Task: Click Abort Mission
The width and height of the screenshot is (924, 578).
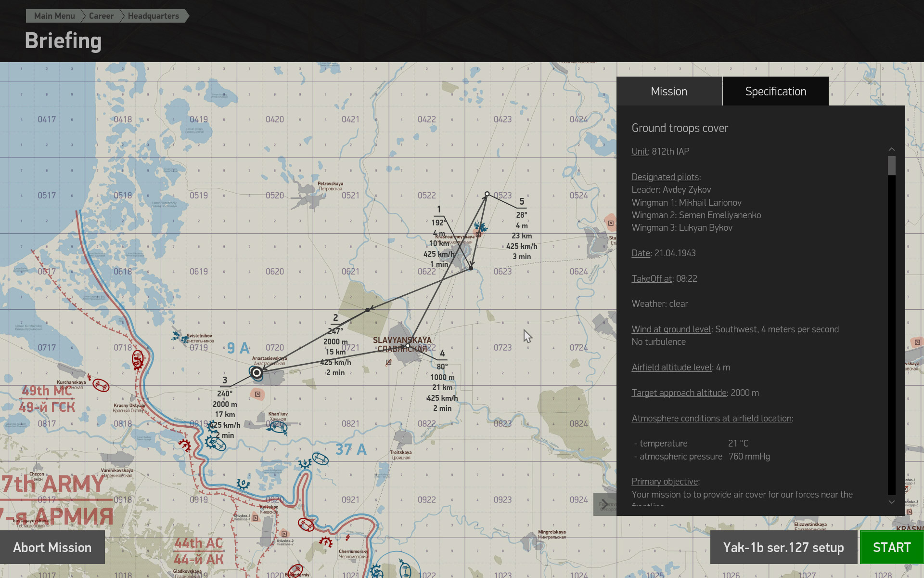Action: click(x=51, y=547)
